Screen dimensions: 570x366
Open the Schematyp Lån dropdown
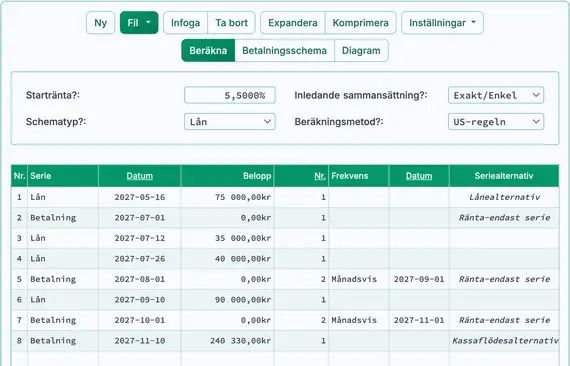(x=230, y=122)
